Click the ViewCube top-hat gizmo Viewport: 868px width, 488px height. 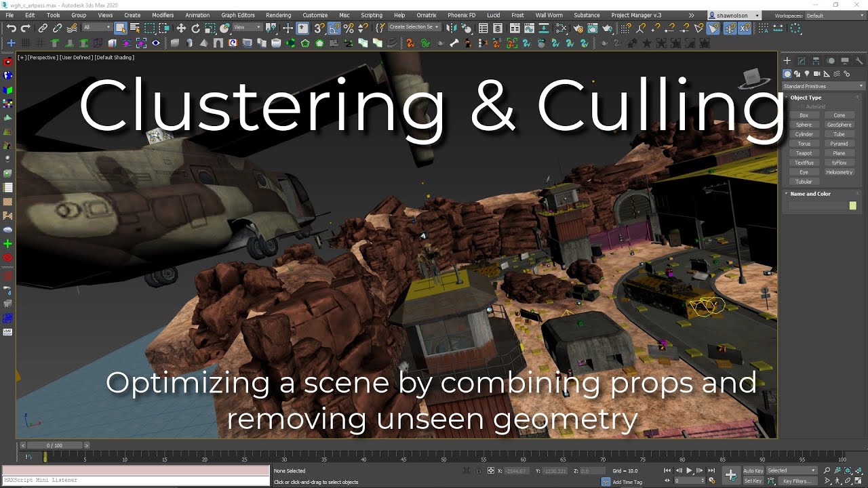(x=752, y=78)
